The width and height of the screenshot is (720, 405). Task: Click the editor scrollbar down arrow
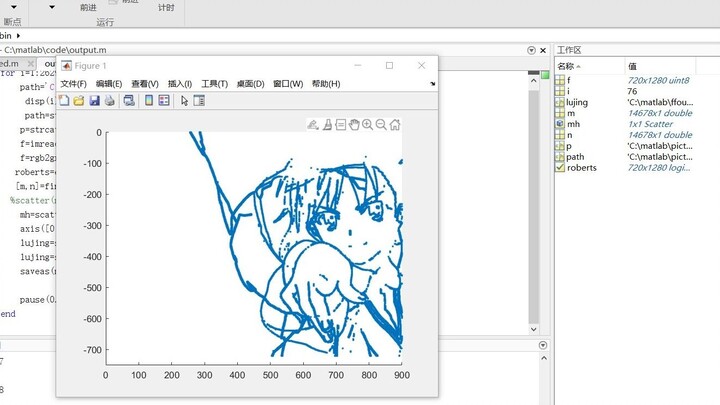point(534,329)
